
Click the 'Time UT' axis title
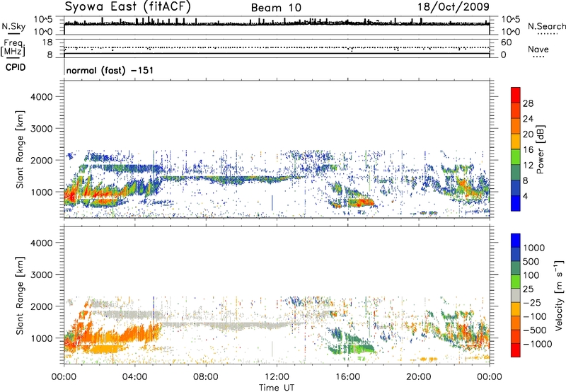(x=277, y=388)
